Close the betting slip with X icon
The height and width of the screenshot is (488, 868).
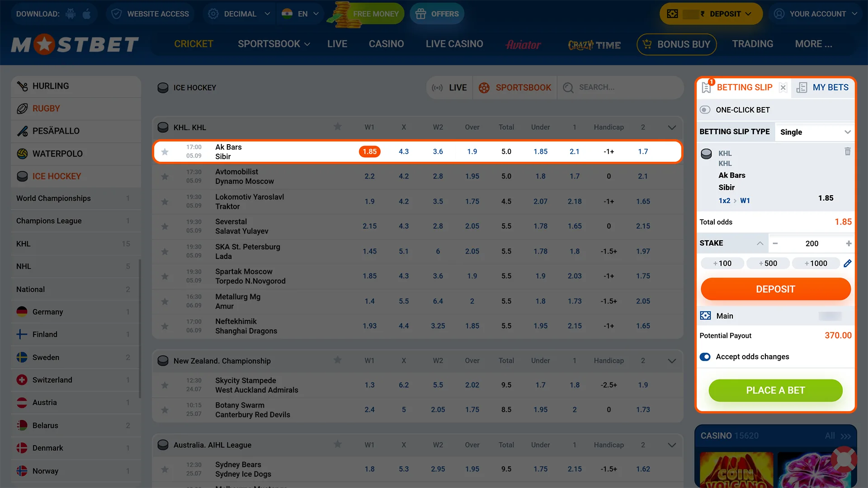(x=783, y=88)
